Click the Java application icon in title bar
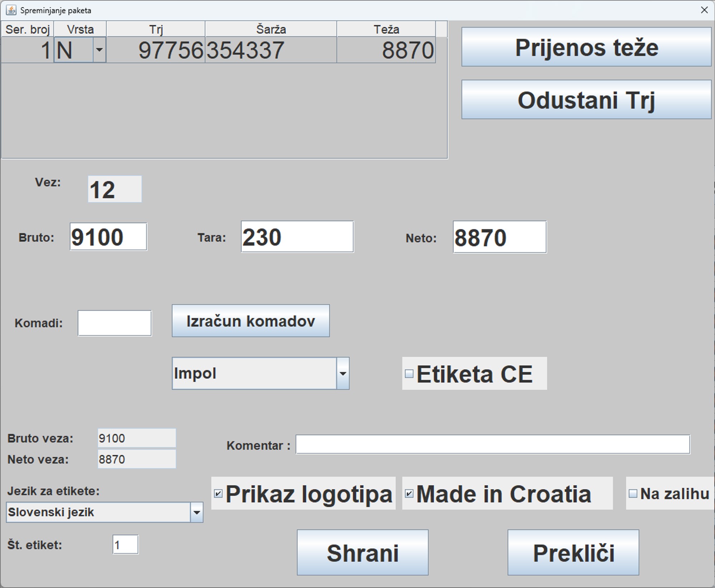 [11, 10]
